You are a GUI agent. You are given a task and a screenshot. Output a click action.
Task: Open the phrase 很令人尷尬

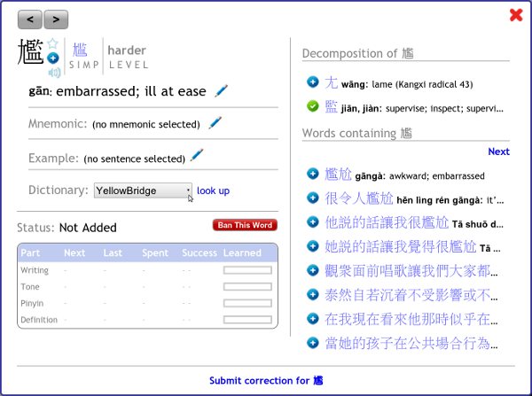point(359,198)
